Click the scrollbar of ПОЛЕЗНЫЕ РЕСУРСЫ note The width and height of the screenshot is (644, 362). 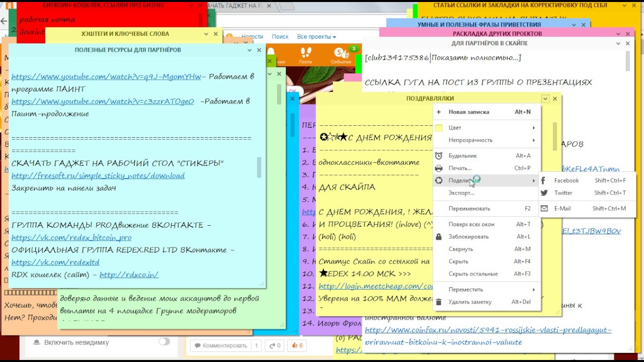click(x=259, y=167)
